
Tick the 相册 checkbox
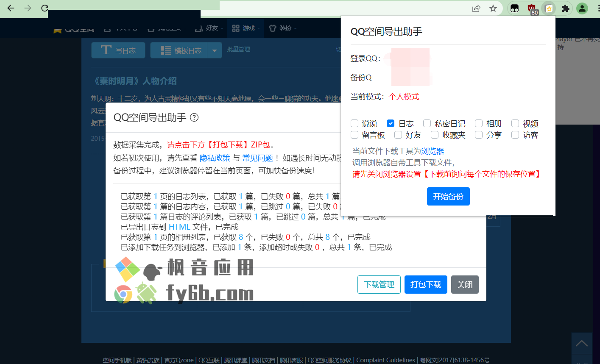click(479, 123)
